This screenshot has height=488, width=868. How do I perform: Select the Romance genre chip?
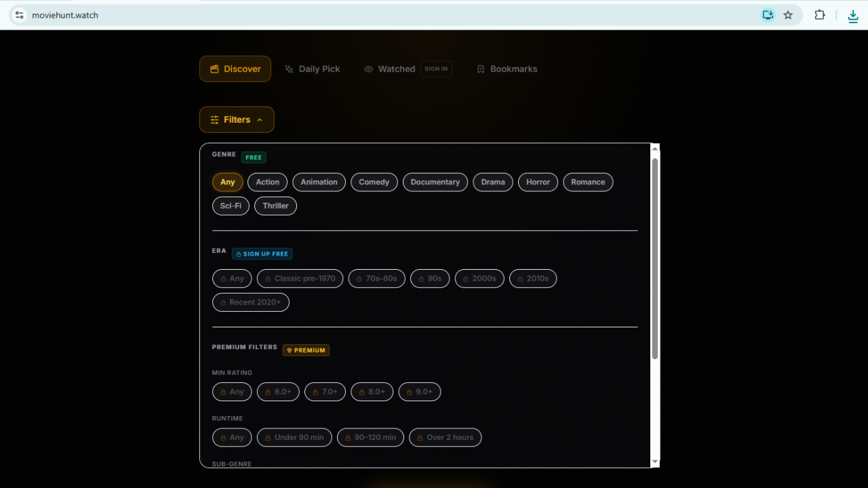pyautogui.click(x=588, y=182)
